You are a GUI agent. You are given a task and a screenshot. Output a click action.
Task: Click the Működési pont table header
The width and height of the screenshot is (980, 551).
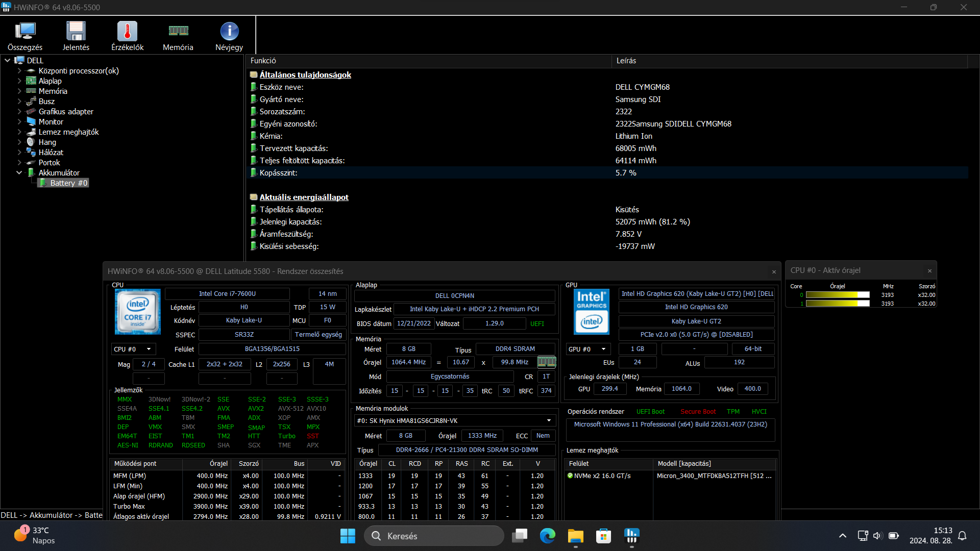146,463
